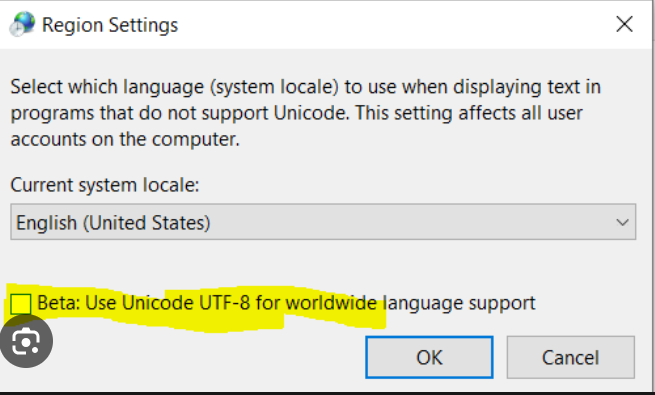Enable the Beta Unicode UTF-8 checkbox

(x=20, y=304)
